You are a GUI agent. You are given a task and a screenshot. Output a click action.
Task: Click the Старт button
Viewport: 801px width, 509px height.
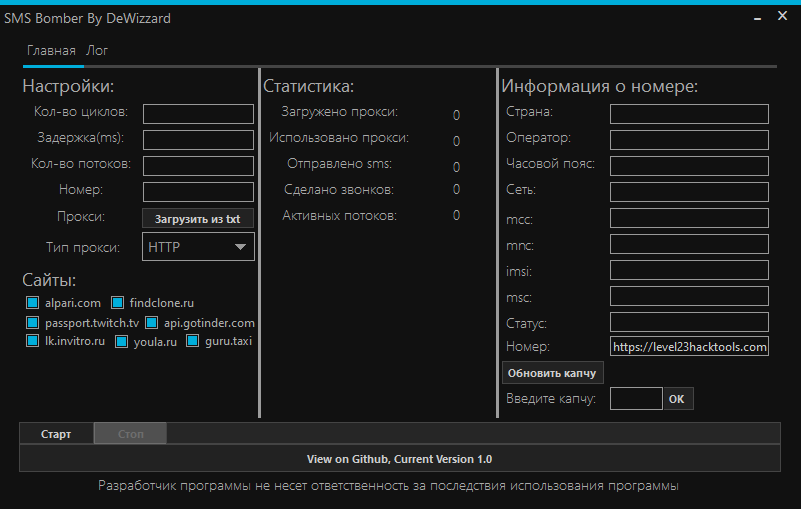point(56,434)
